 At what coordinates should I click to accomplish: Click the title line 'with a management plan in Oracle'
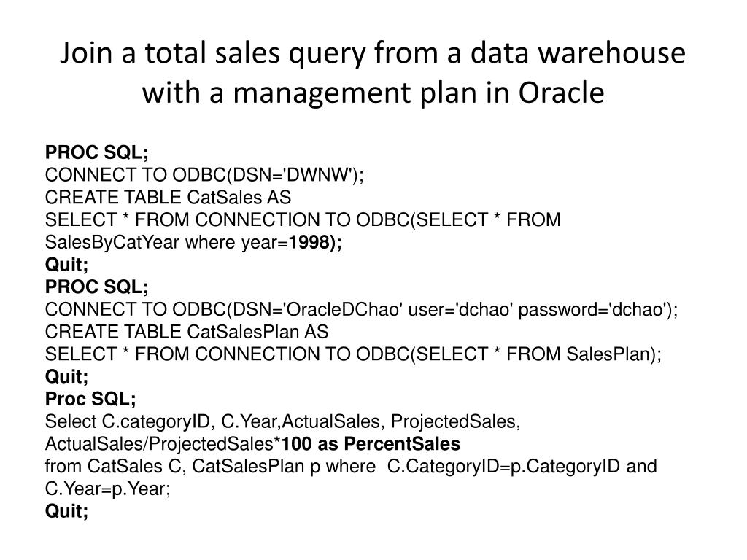coord(373,93)
